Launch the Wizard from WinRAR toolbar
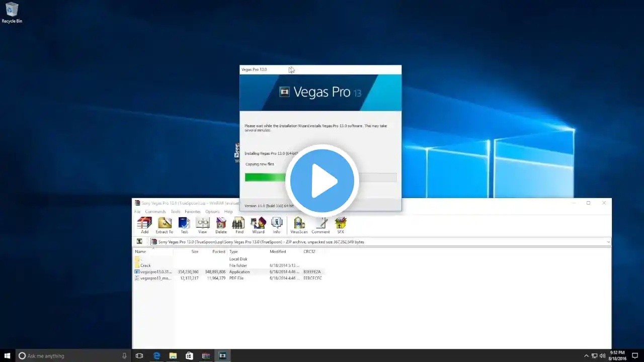Viewport: 644px width, 362px height. coord(258,225)
